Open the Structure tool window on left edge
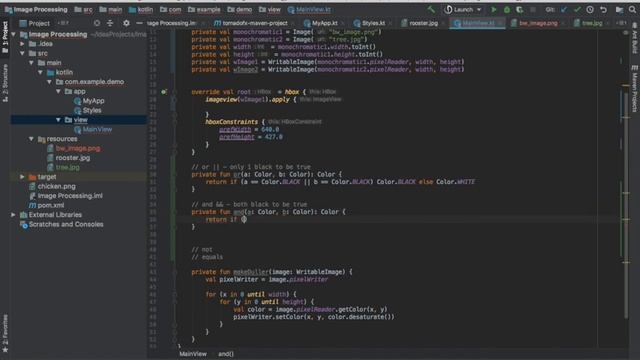The image size is (640, 360). pyautogui.click(x=5, y=83)
